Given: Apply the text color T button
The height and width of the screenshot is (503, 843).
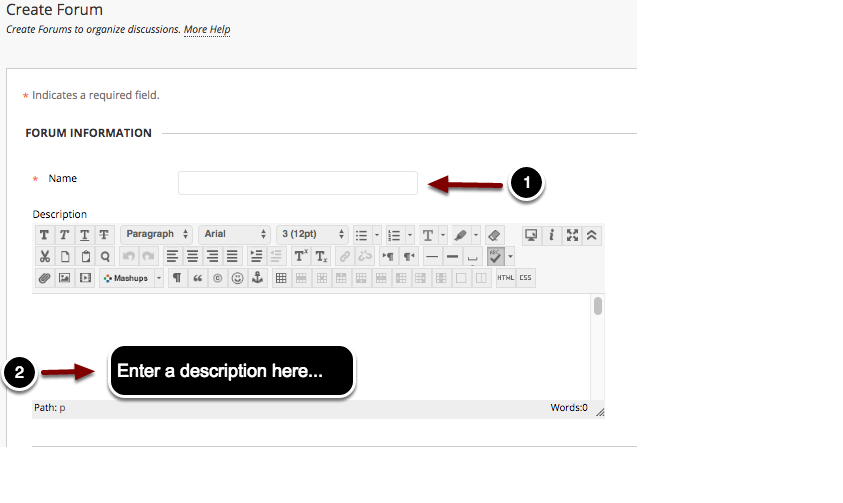Looking at the screenshot, I should [428, 235].
